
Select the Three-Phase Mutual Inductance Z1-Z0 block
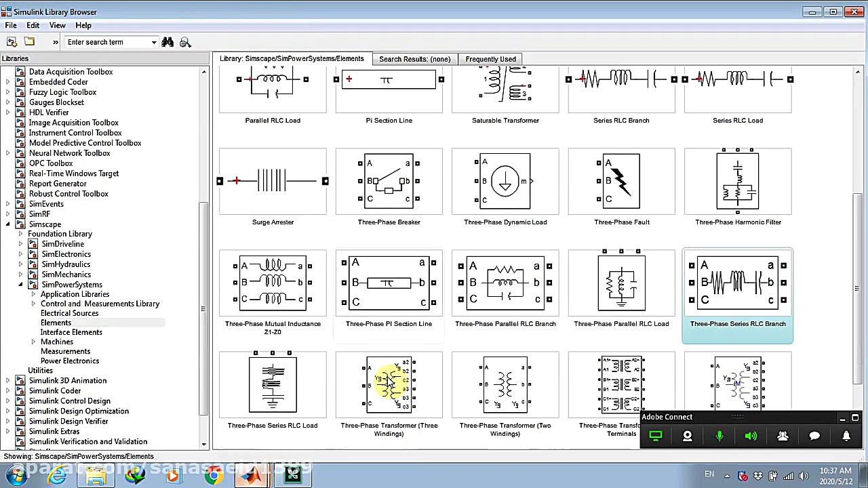click(x=273, y=283)
